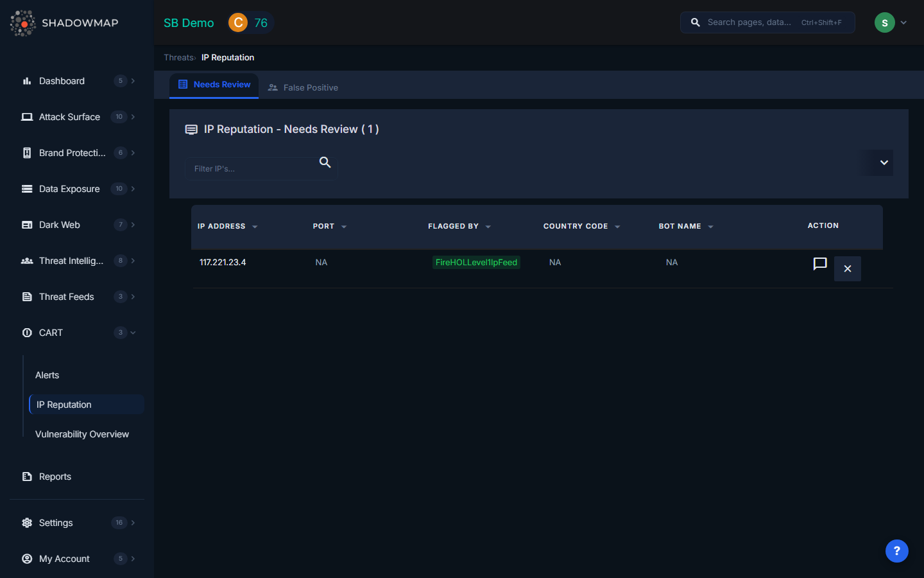Click the magnifier icon in IP filter
The image size is (924, 578).
coord(325,162)
